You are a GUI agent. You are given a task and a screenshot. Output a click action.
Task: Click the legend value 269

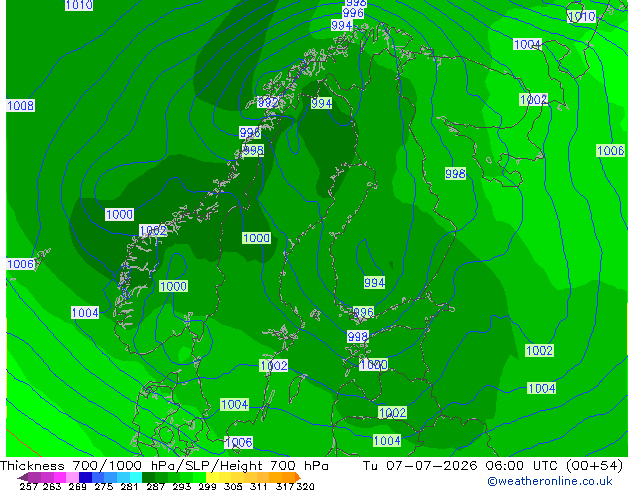tap(77, 486)
